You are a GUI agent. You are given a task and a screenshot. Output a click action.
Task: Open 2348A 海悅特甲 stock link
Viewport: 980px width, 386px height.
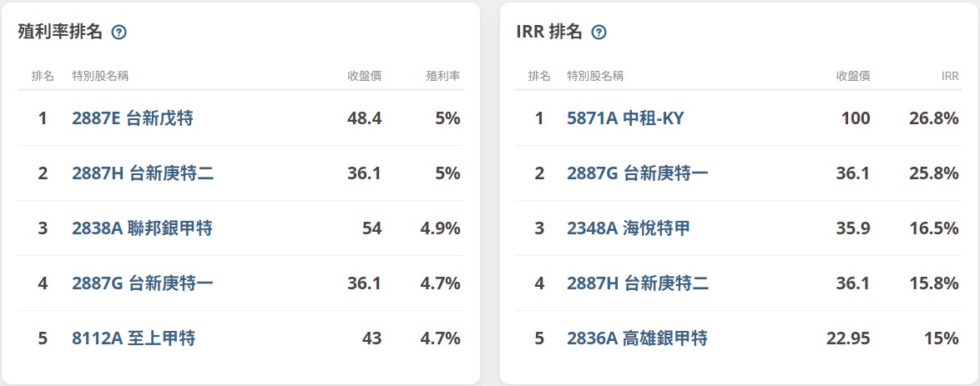[629, 228]
